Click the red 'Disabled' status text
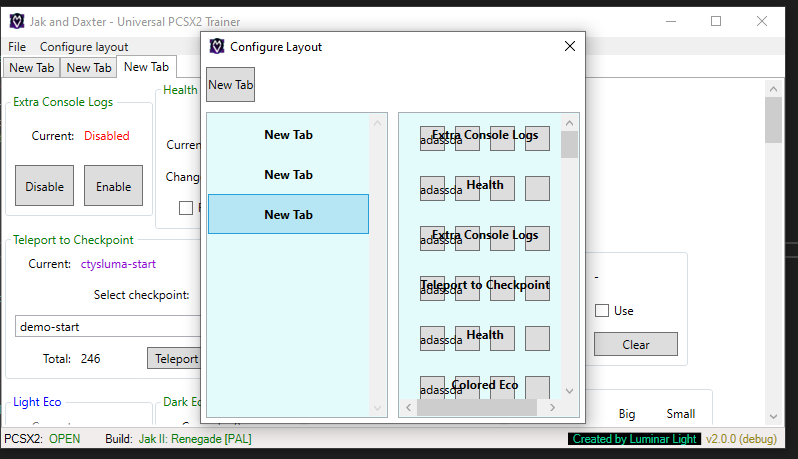The width and height of the screenshot is (798, 459). coord(106,136)
